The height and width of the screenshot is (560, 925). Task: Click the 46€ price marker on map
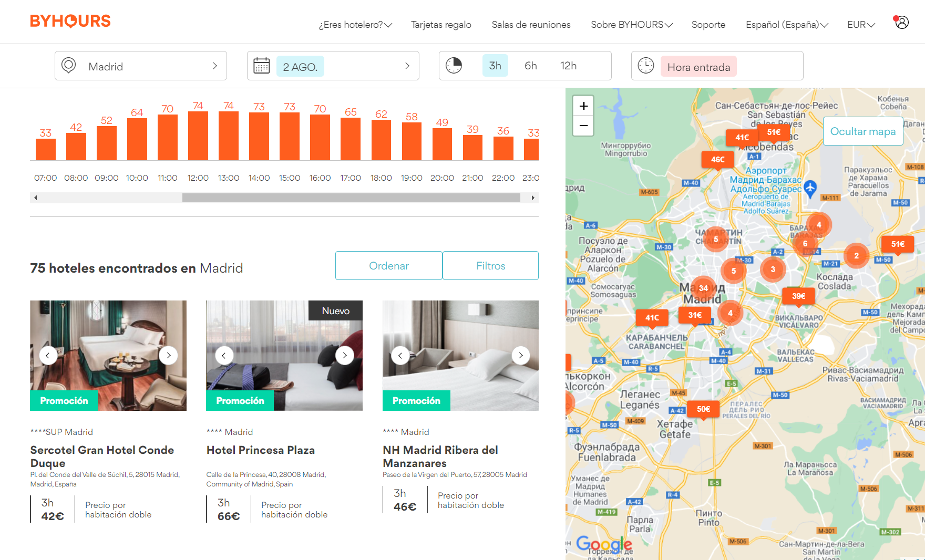click(x=718, y=160)
